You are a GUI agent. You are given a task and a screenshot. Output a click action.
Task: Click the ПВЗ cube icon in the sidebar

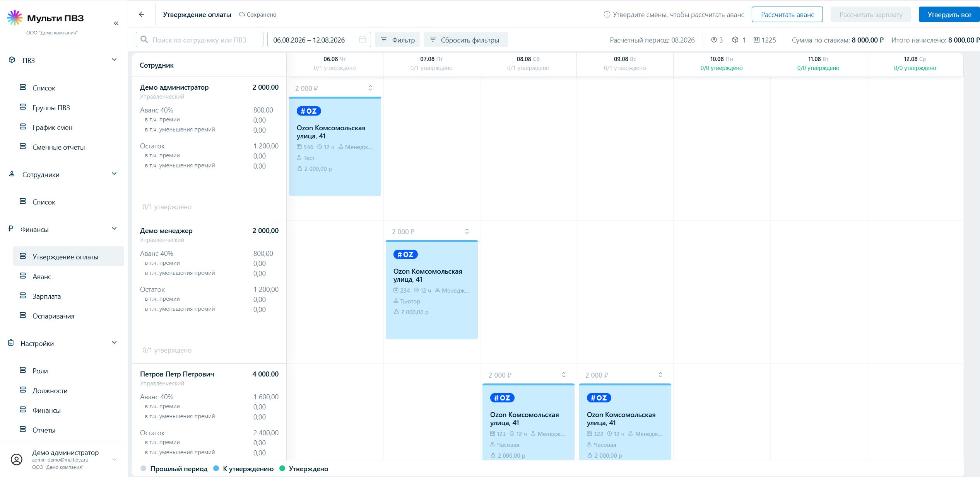(x=12, y=60)
